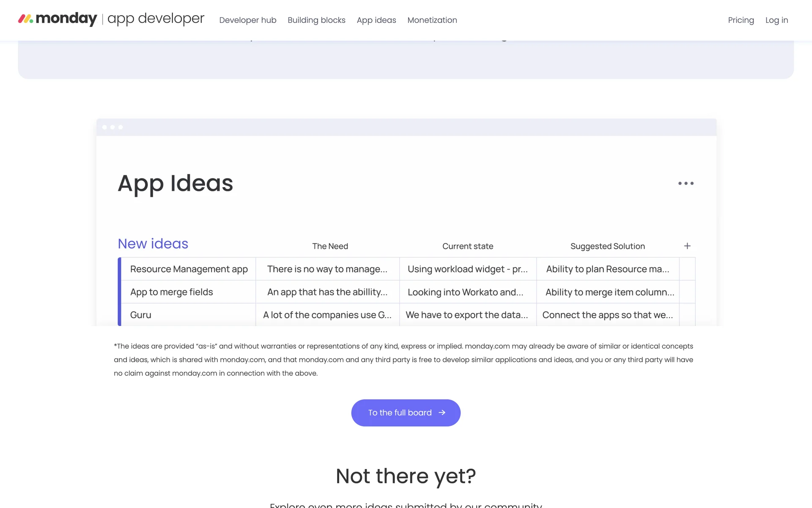The image size is (812, 508).
Task: Open cell 'Using workload widget - pr...'
Action: (467, 269)
